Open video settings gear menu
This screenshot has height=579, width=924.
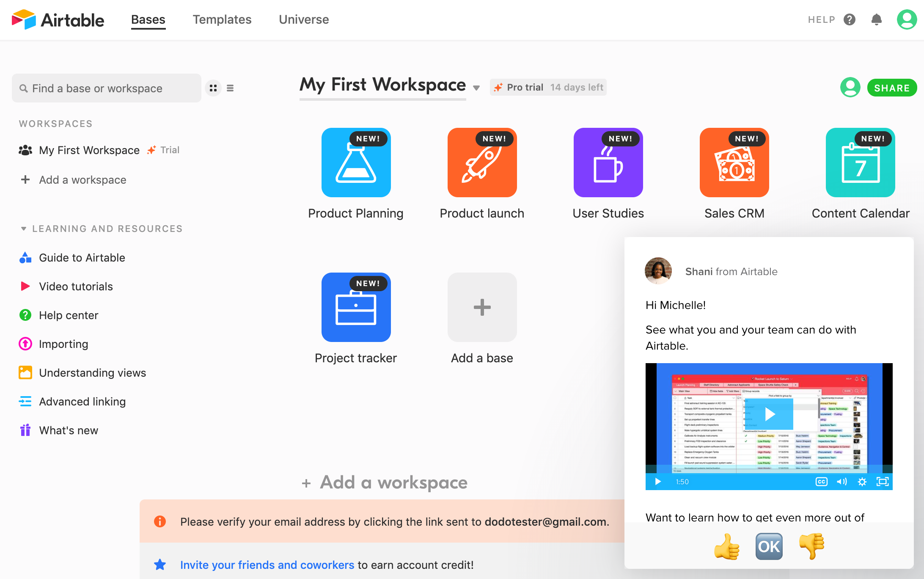(x=862, y=482)
